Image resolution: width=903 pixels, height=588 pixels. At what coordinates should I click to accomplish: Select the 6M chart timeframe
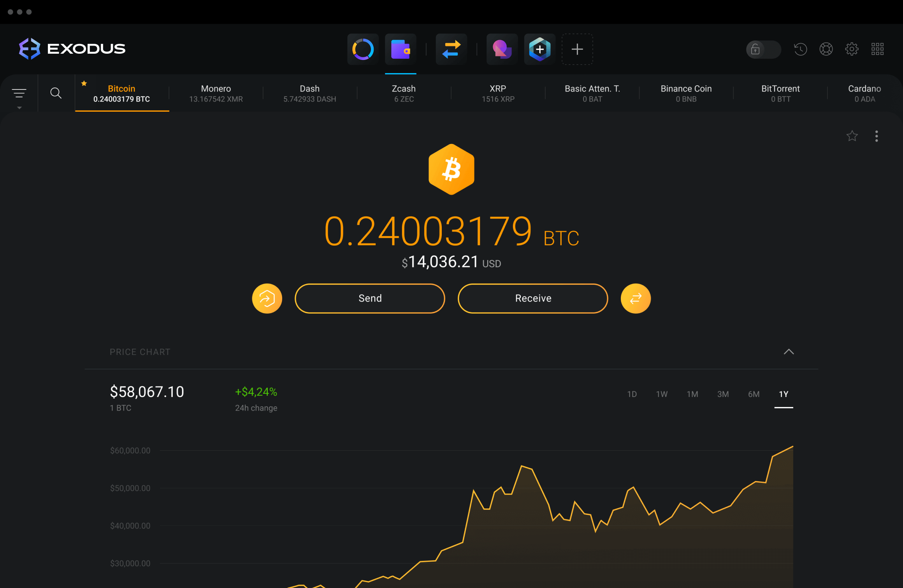(x=754, y=394)
